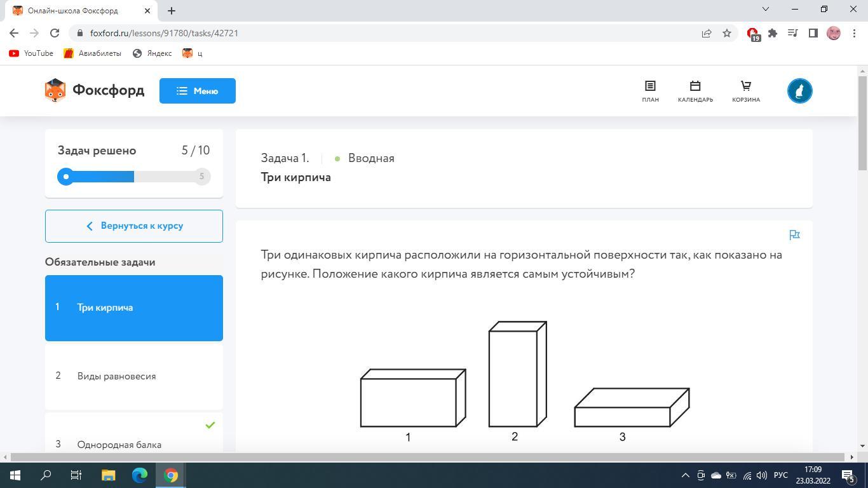Click Вернуться к курсу button
Image resolution: width=868 pixels, height=488 pixels.
133,226
